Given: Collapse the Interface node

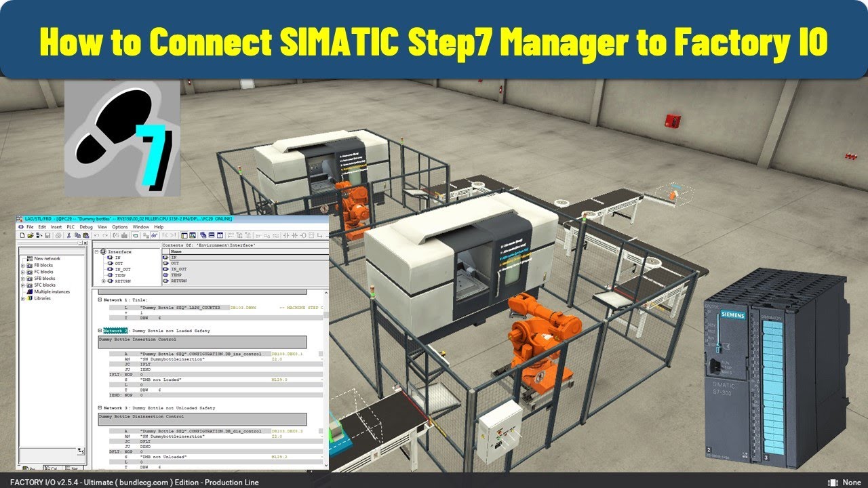Looking at the screenshot, I should point(96,251).
